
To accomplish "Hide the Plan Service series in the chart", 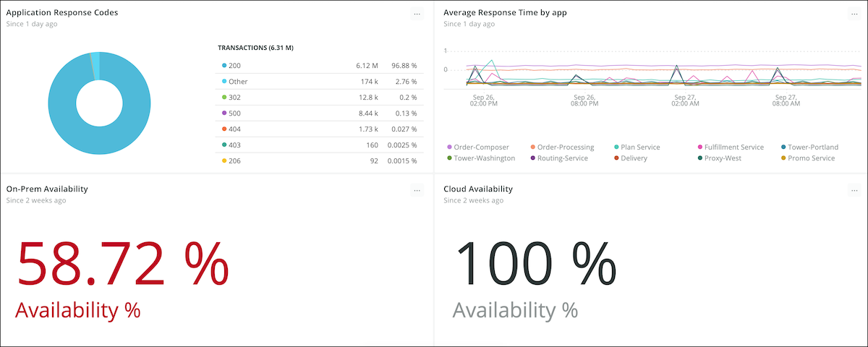I will coord(639,147).
